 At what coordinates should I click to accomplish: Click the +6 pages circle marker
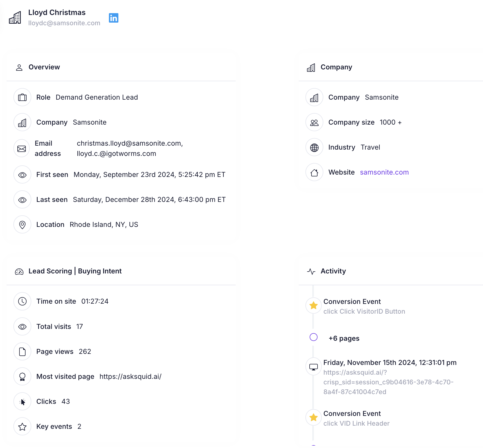pos(313,337)
